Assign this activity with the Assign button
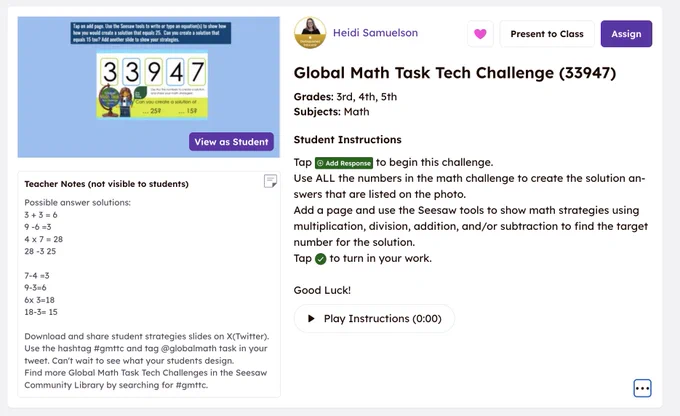680x416 pixels. (x=626, y=34)
